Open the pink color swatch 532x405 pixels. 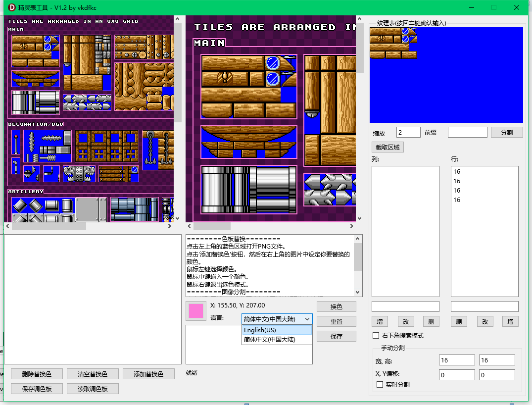[196, 310]
